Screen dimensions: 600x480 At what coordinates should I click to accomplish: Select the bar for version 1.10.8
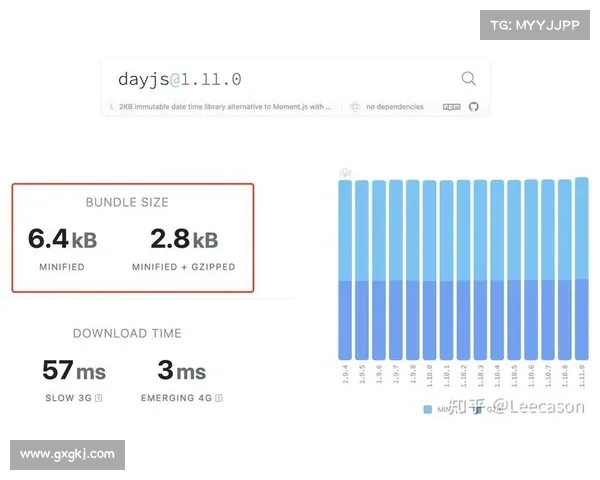(565, 270)
